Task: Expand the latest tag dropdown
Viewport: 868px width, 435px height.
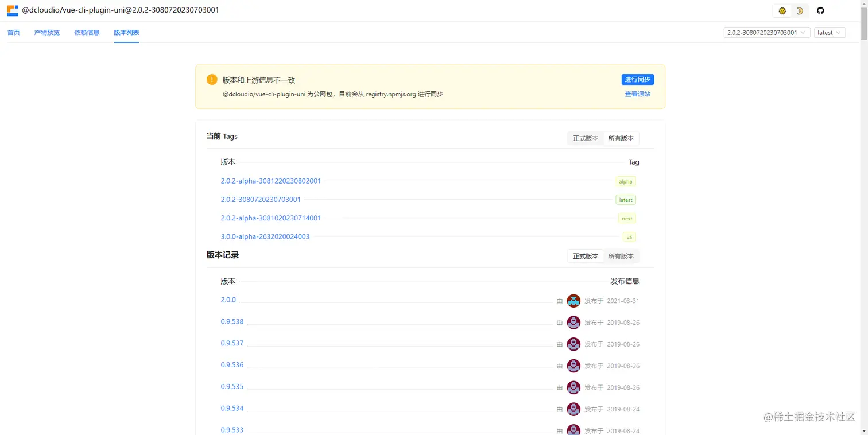Action: (x=830, y=33)
